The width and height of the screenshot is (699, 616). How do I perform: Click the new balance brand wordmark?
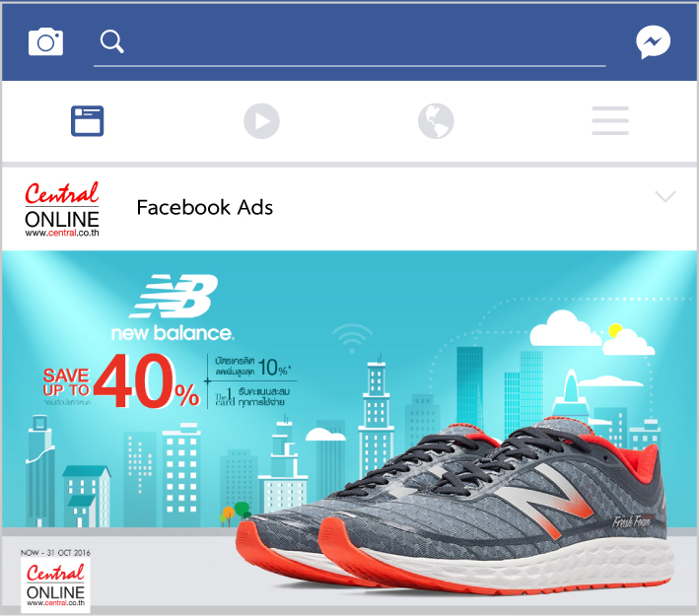coord(173,333)
